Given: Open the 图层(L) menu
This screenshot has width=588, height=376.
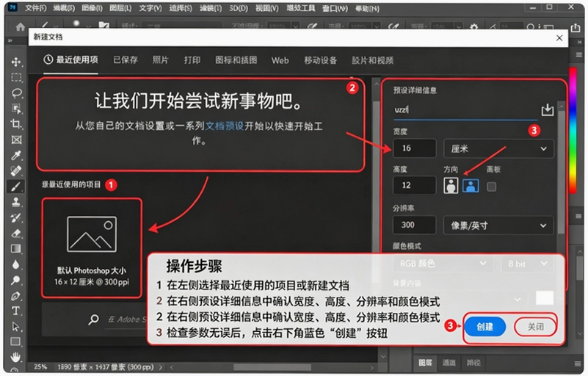Looking at the screenshot, I should [x=120, y=8].
